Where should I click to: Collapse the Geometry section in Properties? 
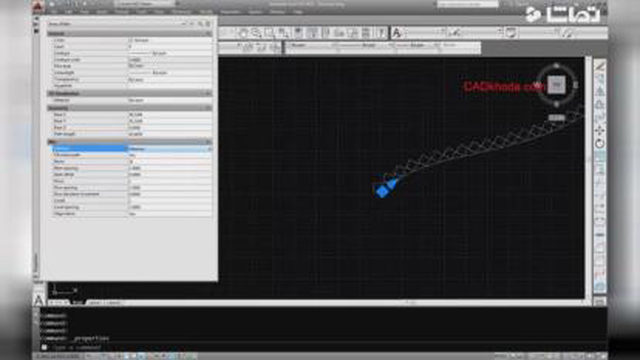(x=208, y=108)
